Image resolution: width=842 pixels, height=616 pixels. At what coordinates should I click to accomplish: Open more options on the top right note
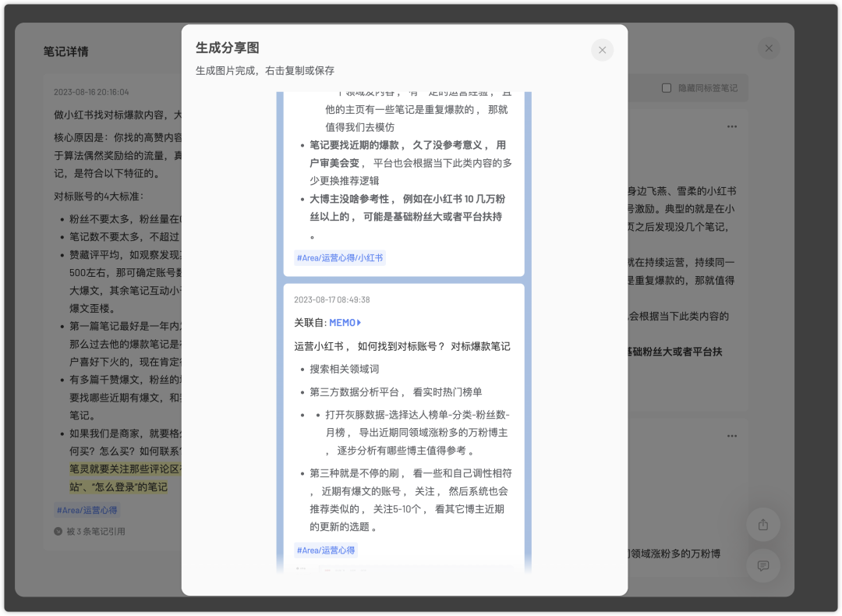[x=731, y=126]
